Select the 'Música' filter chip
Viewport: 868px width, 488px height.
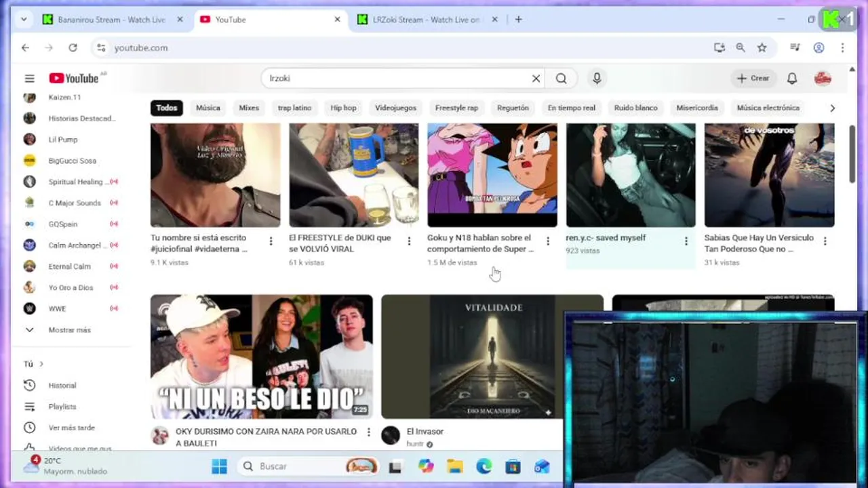208,108
